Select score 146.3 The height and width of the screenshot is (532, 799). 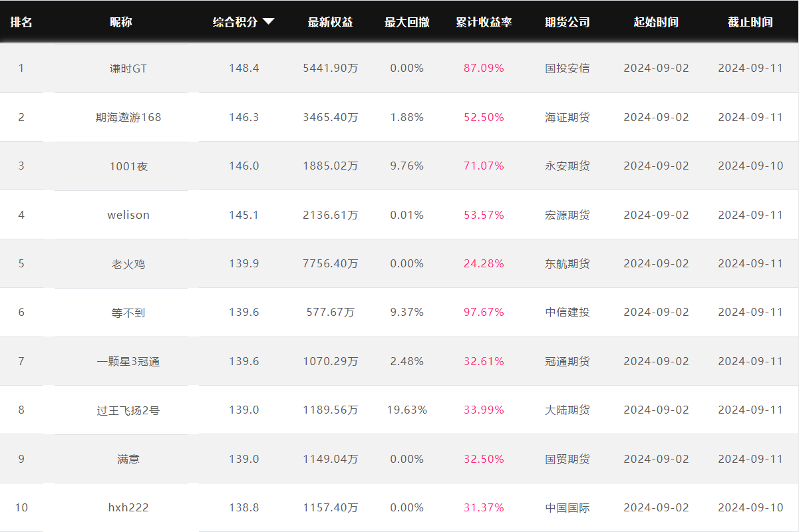point(244,117)
